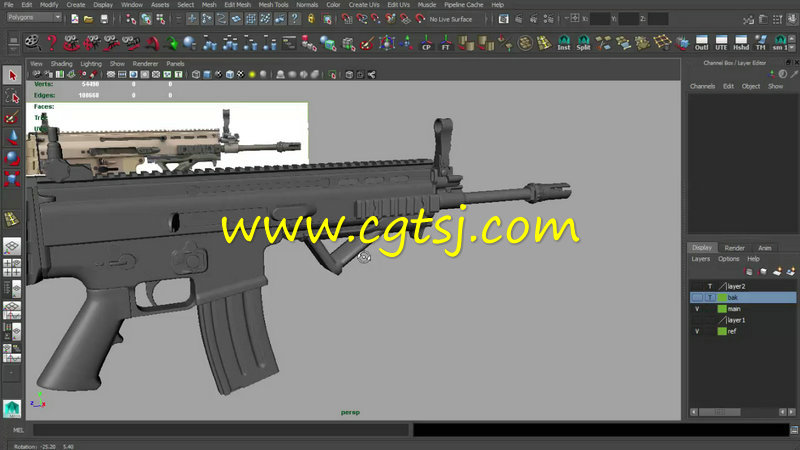Toggle the Smooth Shade All blue cube icon
The image size is (800, 450).
[x=207, y=74]
